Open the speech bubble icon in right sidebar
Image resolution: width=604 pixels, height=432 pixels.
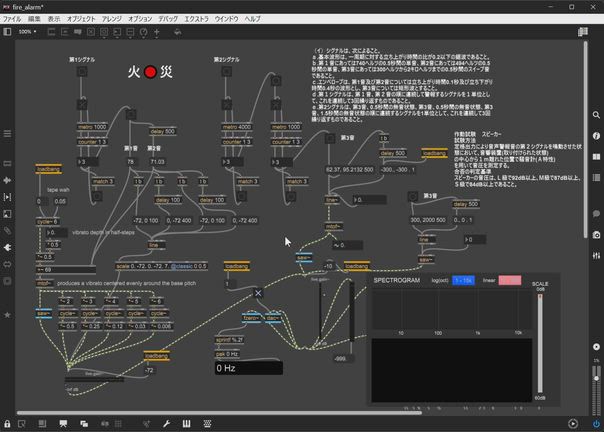(x=596, y=213)
